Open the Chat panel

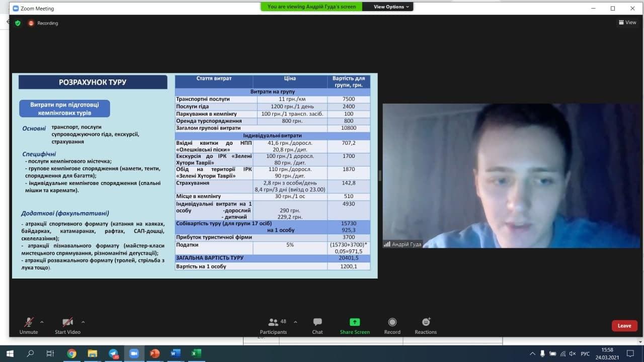(317, 325)
